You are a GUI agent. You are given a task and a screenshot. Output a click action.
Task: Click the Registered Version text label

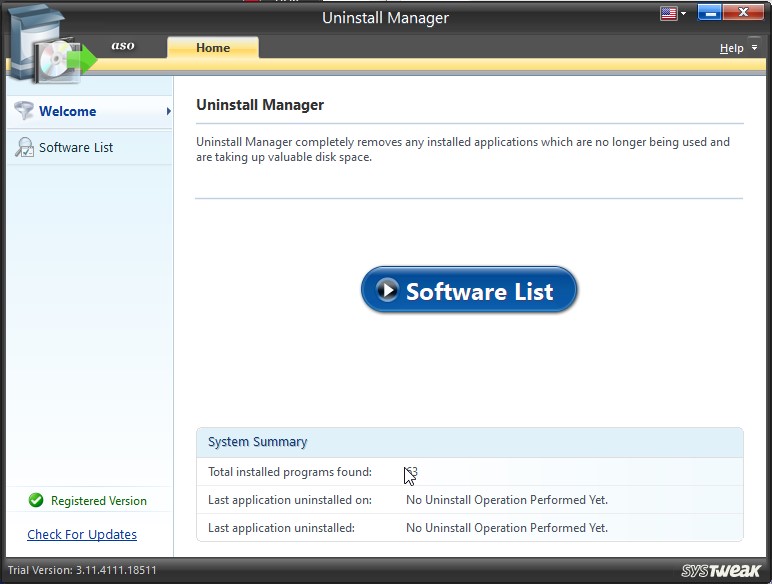pyautogui.click(x=99, y=500)
